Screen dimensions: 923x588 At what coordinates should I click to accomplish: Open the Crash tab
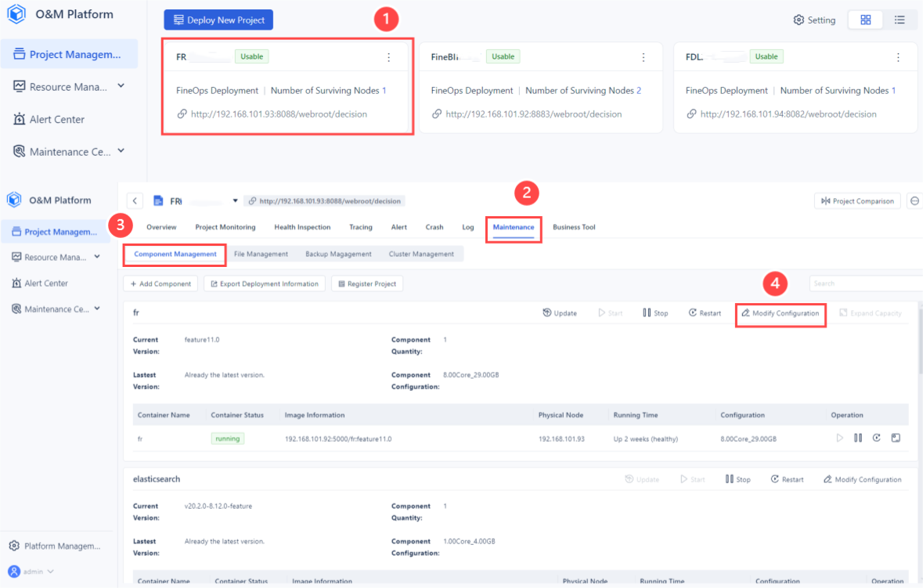434,227
